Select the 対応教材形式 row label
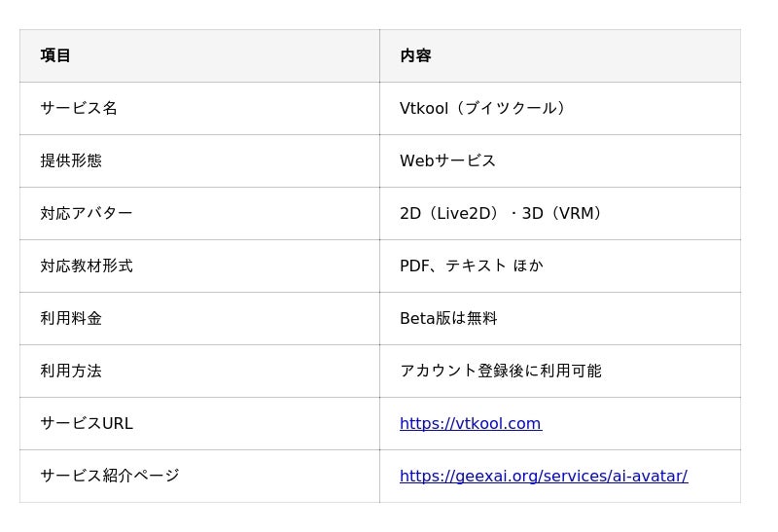 [87, 266]
